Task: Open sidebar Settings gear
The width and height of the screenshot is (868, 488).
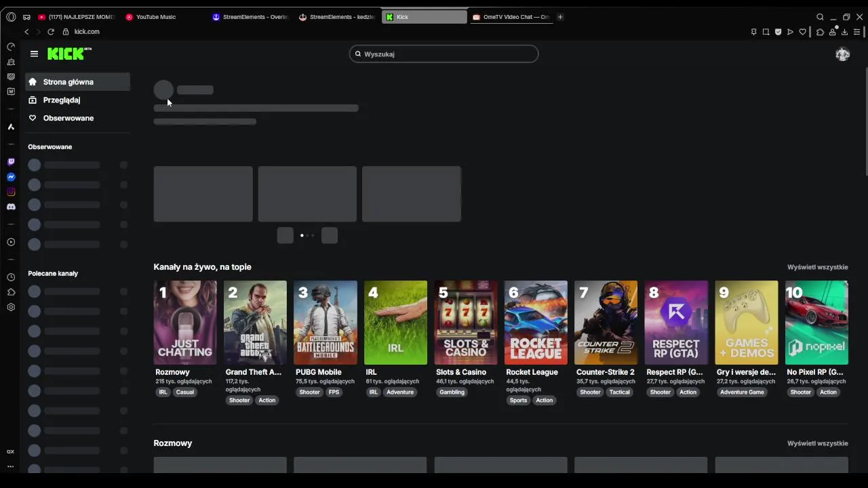Action: click(x=11, y=307)
